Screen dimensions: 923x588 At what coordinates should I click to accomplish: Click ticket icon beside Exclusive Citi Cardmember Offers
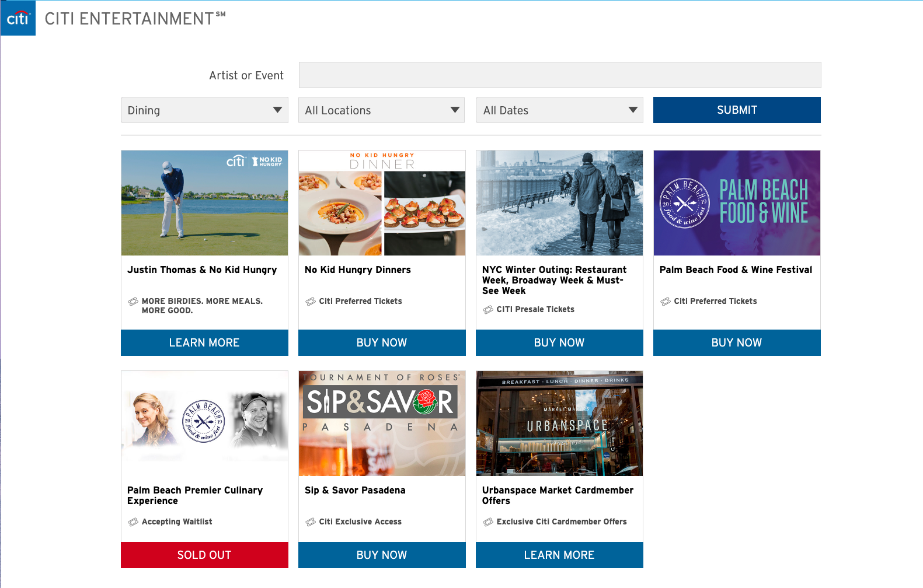click(488, 522)
